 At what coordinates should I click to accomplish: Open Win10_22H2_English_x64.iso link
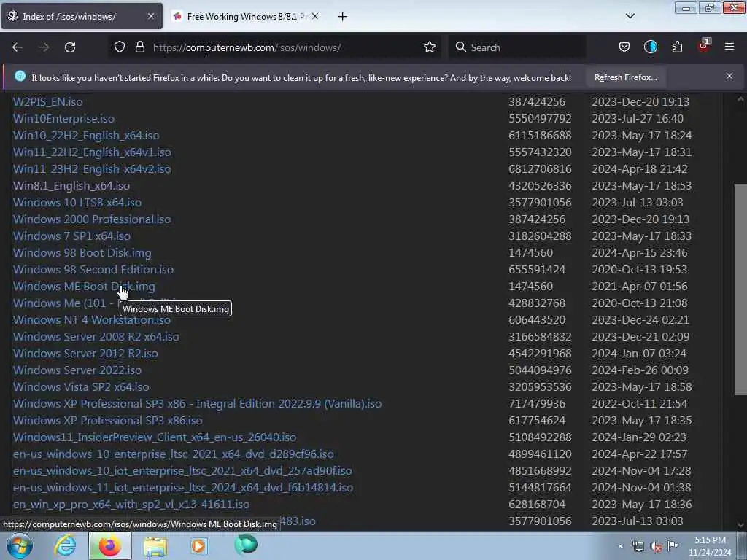(x=86, y=135)
